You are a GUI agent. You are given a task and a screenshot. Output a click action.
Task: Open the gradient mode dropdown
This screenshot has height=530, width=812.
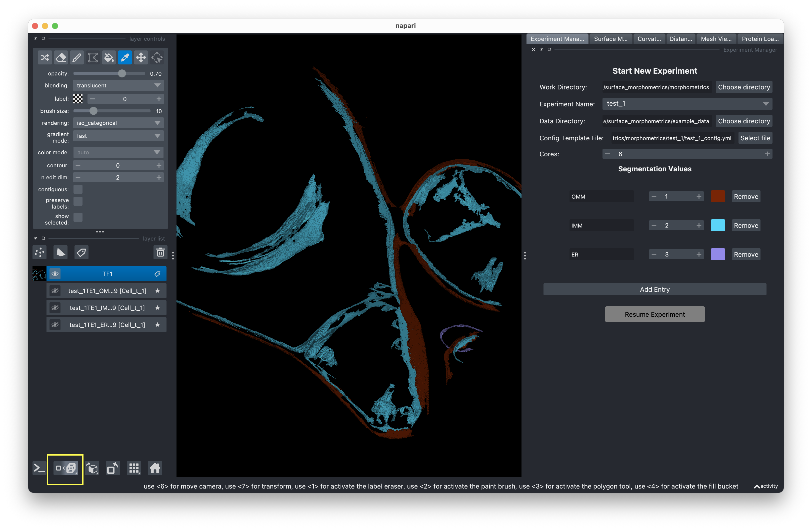coord(118,136)
